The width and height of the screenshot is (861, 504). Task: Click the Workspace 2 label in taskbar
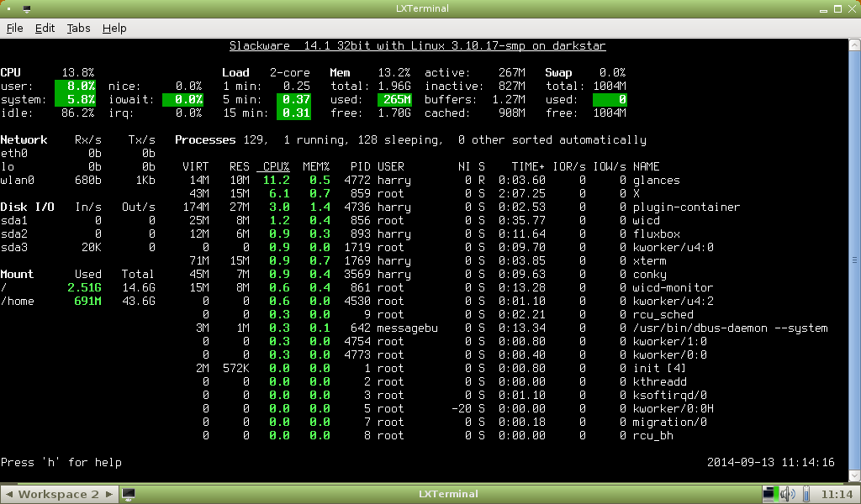coord(59,494)
